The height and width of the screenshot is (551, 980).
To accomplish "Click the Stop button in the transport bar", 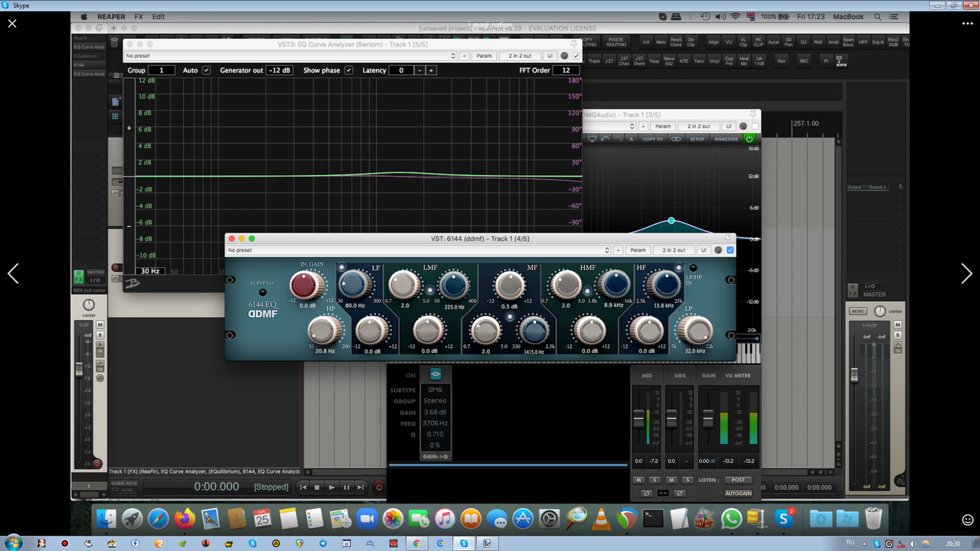I will (317, 487).
